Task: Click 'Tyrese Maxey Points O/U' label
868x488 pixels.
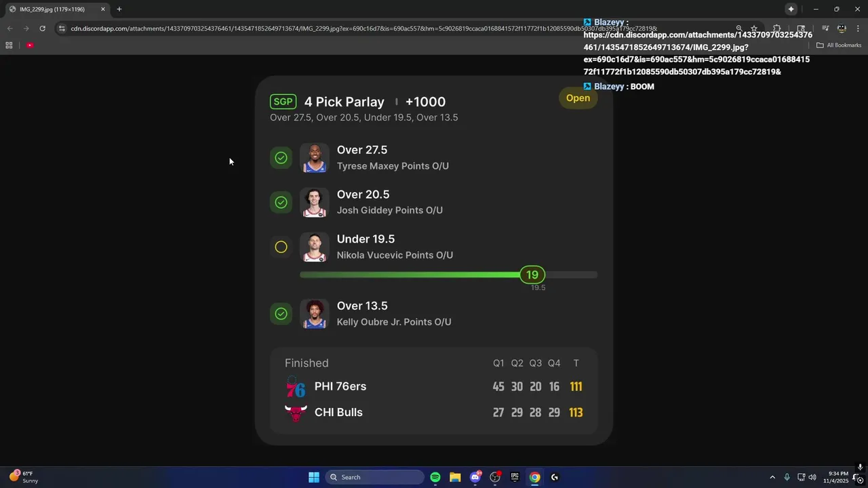Action: (x=393, y=166)
